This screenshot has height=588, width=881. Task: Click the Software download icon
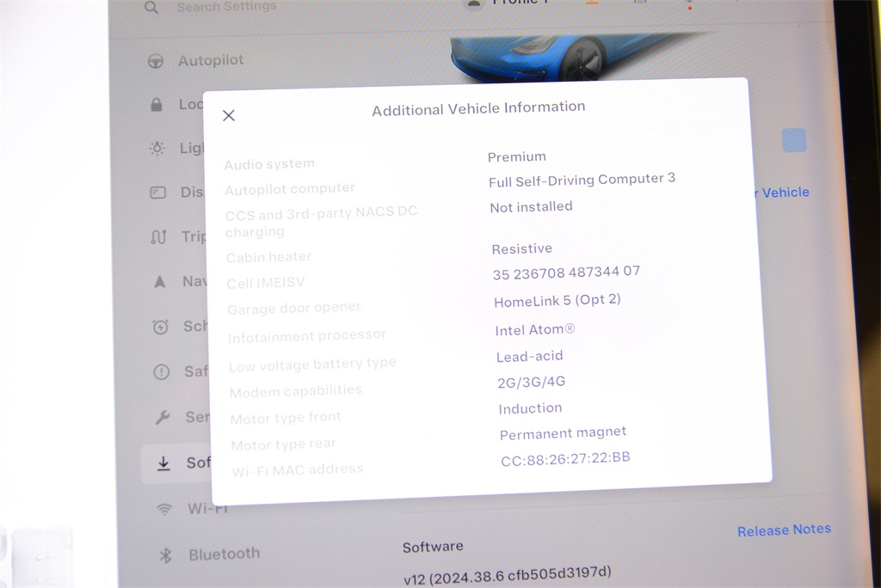[163, 463]
